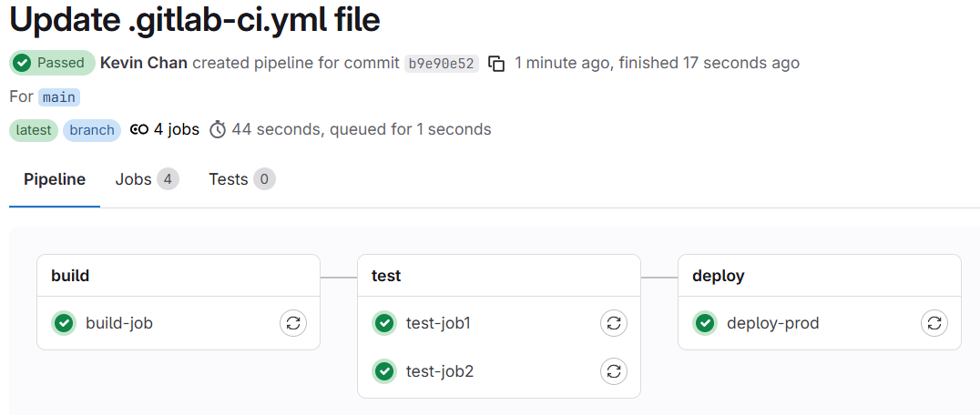Click test-job2 green status icon

tap(384, 370)
